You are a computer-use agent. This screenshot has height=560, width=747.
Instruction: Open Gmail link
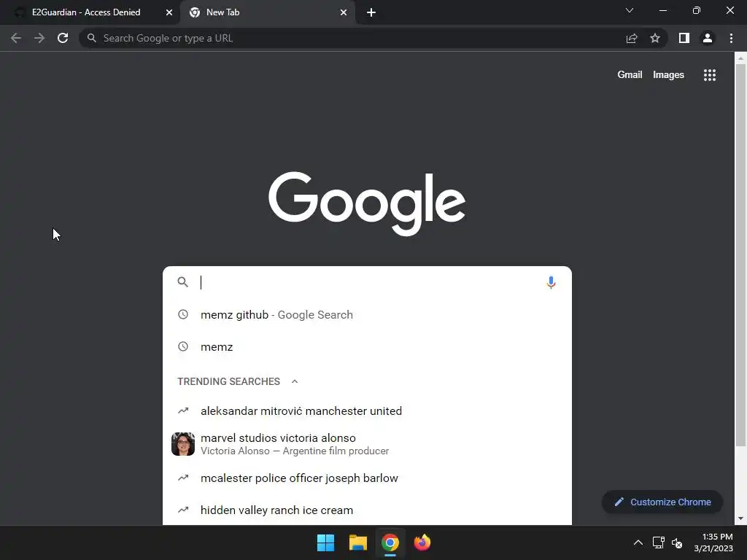click(x=630, y=75)
